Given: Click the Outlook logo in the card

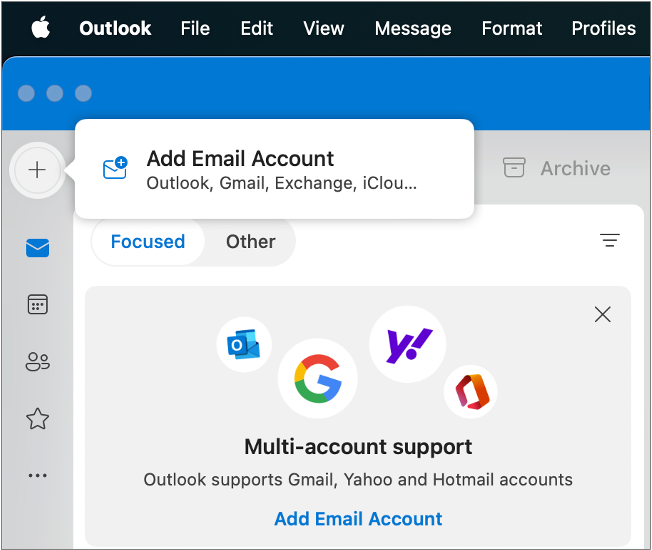Looking at the screenshot, I should 244,344.
